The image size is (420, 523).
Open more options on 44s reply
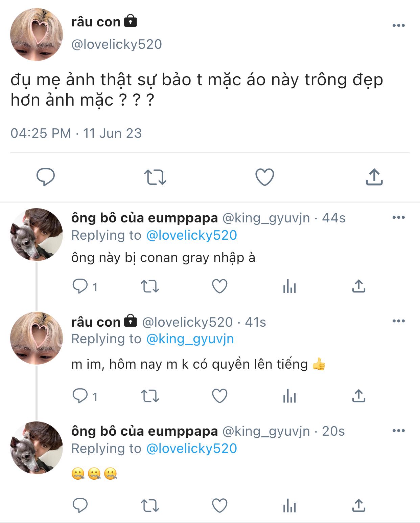click(x=399, y=217)
